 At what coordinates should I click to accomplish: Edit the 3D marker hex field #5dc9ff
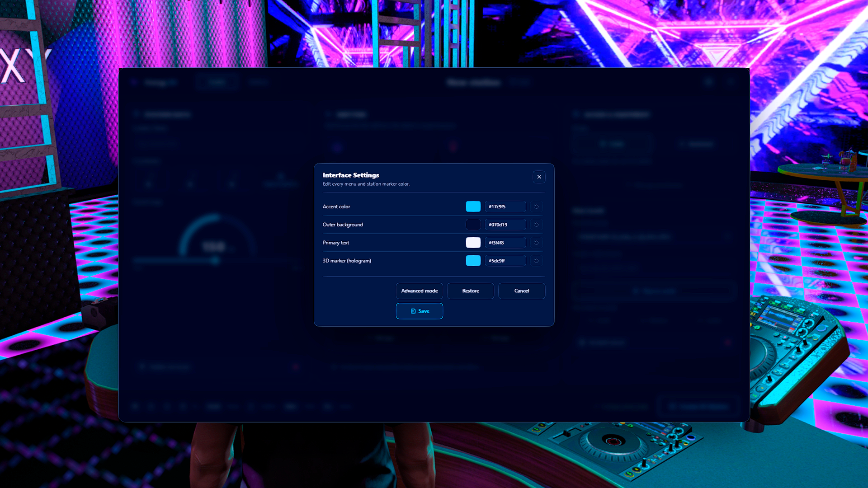tap(505, 261)
